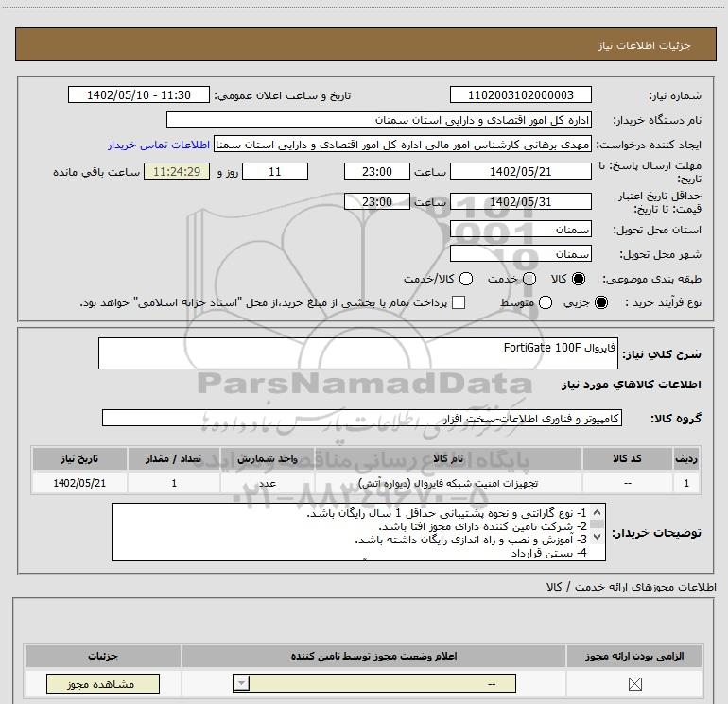
Task: Click the buyer notes scroll up arrow
Action: pos(598,512)
